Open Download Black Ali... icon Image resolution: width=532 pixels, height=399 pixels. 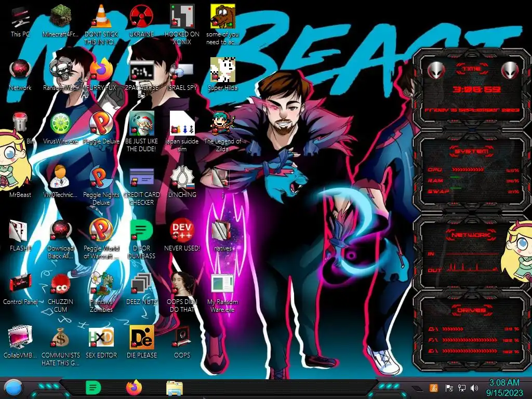(60, 231)
